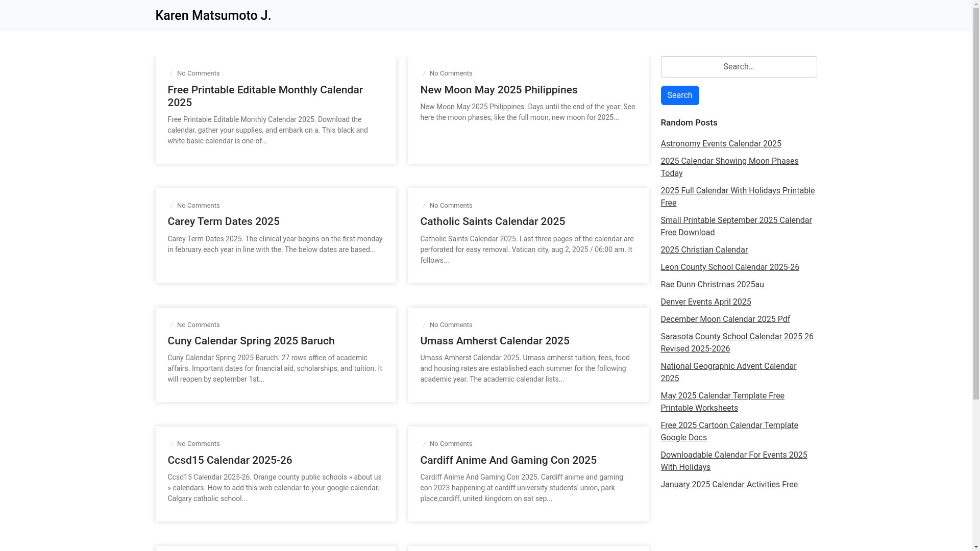Image resolution: width=980 pixels, height=551 pixels.
Task: Click No Comments on Umass Amherst card
Action: [x=451, y=325]
